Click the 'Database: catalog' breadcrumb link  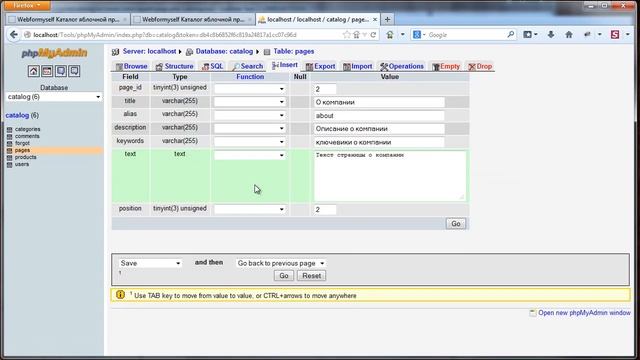pyautogui.click(x=224, y=51)
